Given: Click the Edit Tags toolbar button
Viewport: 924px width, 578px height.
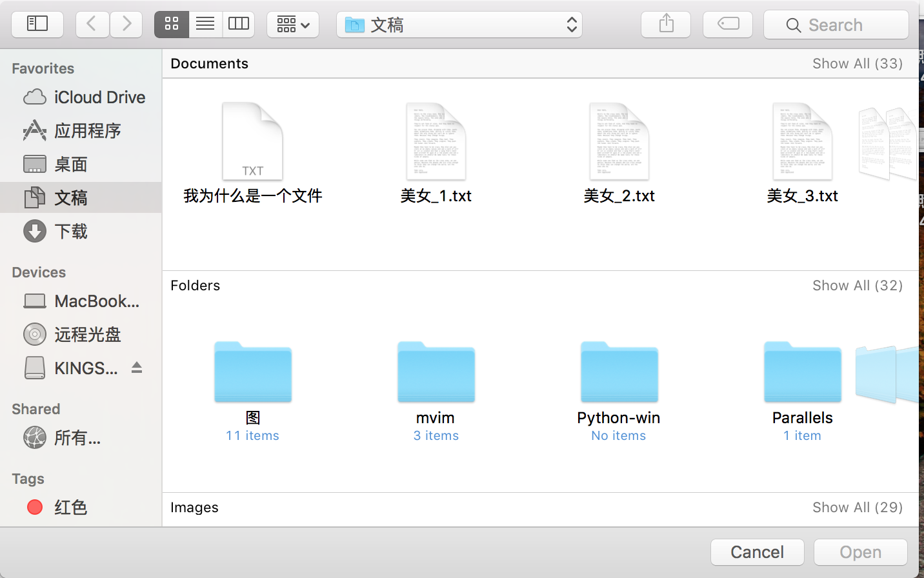Looking at the screenshot, I should [728, 25].
